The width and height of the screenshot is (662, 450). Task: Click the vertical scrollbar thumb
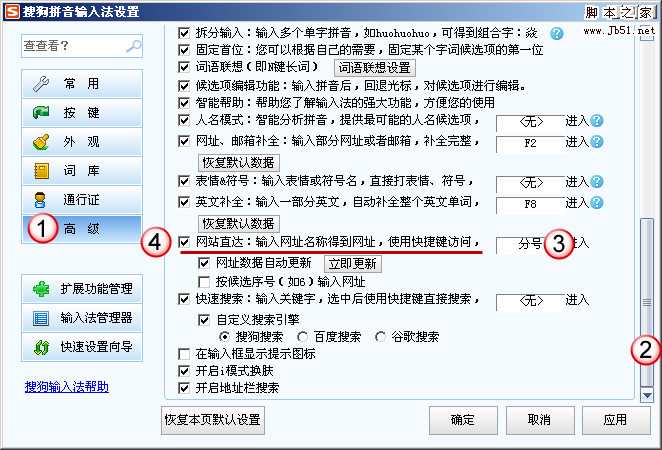pyautogui.click(x=647, y=302)
